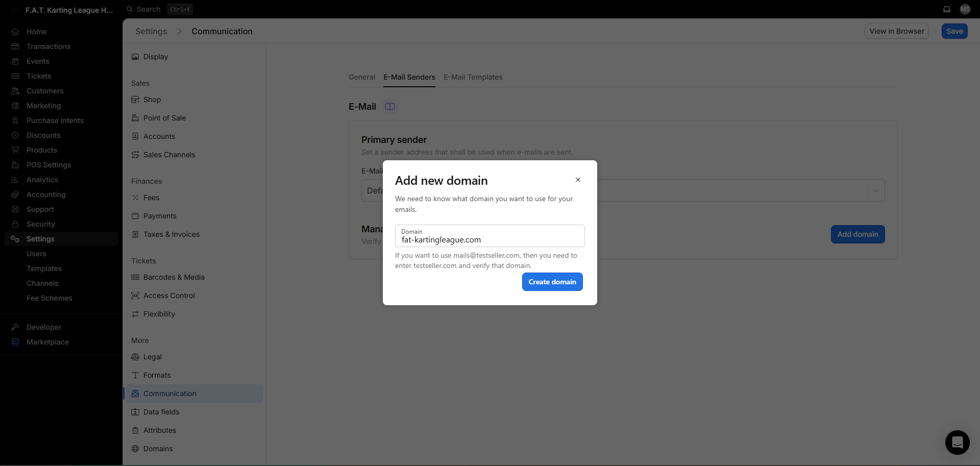Click the Barcodes & Media icon
Viewport: 980px width, 466px height.
(135, 277)
